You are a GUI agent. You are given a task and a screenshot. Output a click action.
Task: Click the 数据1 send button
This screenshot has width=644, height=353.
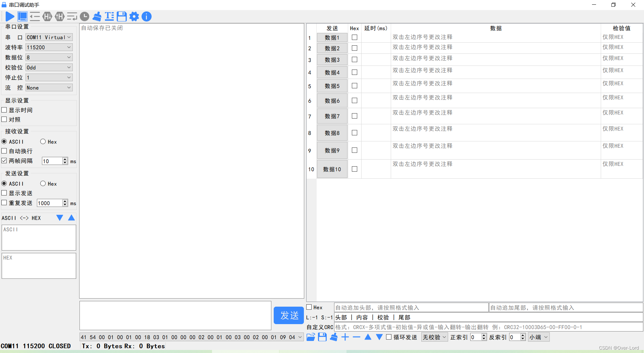[x=332, y=38]
